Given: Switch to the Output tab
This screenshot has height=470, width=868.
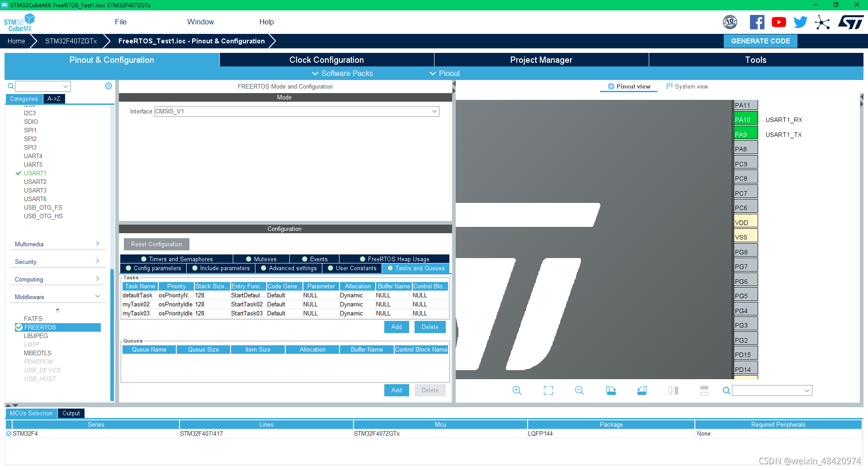Looking at the screenshot, I should tap(71, 413).
